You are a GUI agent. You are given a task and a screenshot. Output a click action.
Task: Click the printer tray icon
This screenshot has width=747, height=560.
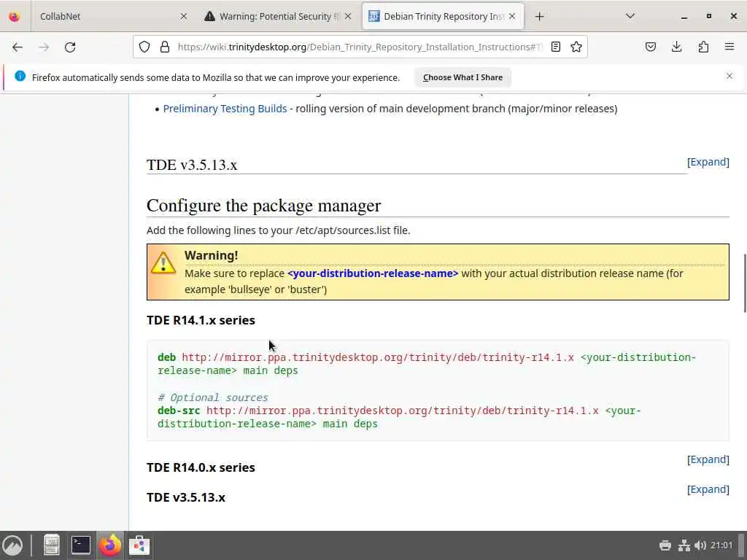(x=665, y=545)
